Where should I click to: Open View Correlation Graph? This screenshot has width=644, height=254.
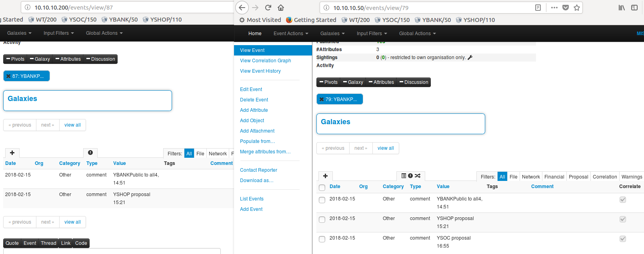(x=266, y=61)
